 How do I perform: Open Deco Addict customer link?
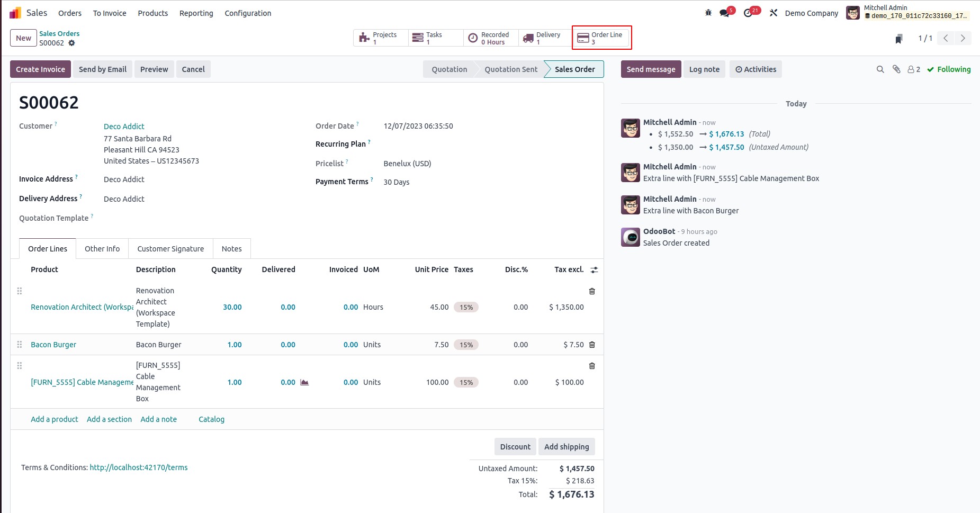tap(124, 127)
